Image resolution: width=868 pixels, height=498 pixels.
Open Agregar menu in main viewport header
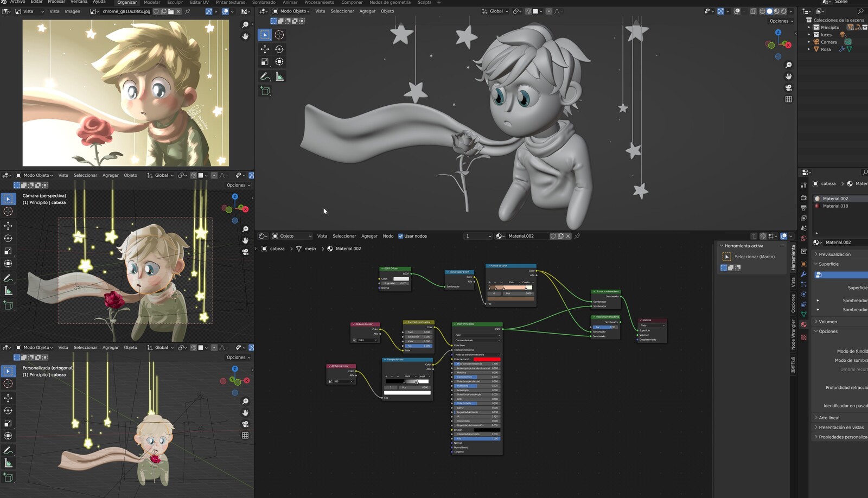coord(367,11)
